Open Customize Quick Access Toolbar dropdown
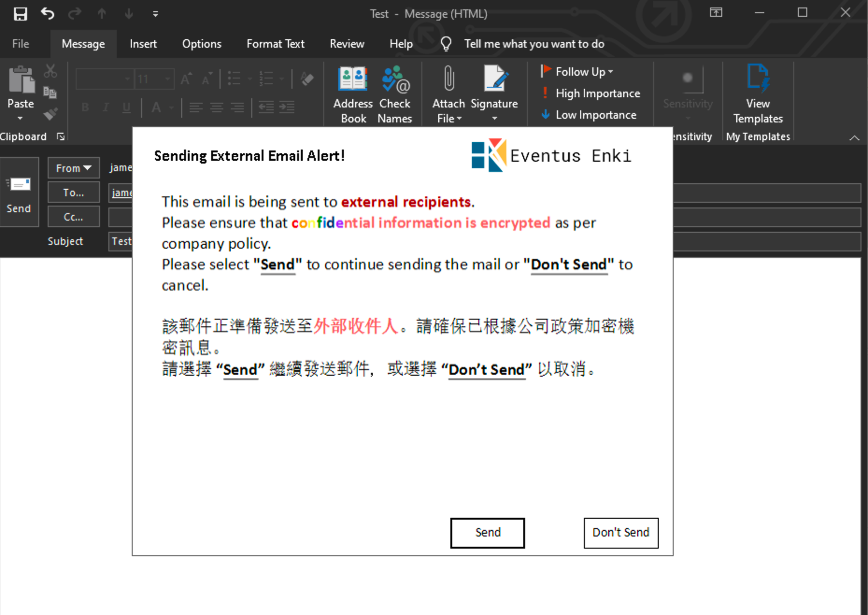This screenshot has width=868, height=615. pyautogui.click(x=156, y=14)
